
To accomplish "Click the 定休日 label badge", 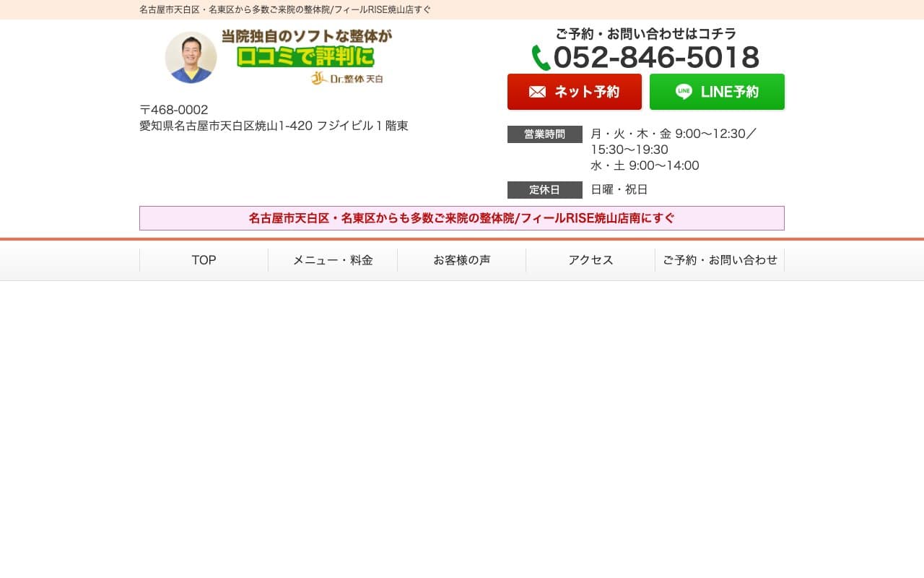I will click(544, 190).
